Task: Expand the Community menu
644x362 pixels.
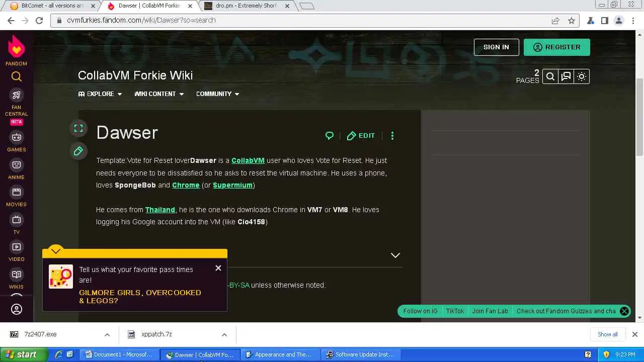Action: [x=218, y=94]
